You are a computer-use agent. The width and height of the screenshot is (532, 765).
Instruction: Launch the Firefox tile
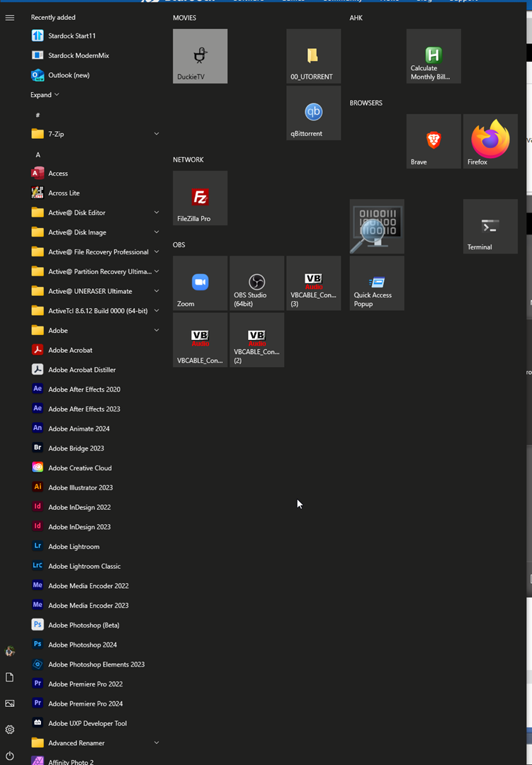coord(490,142)
